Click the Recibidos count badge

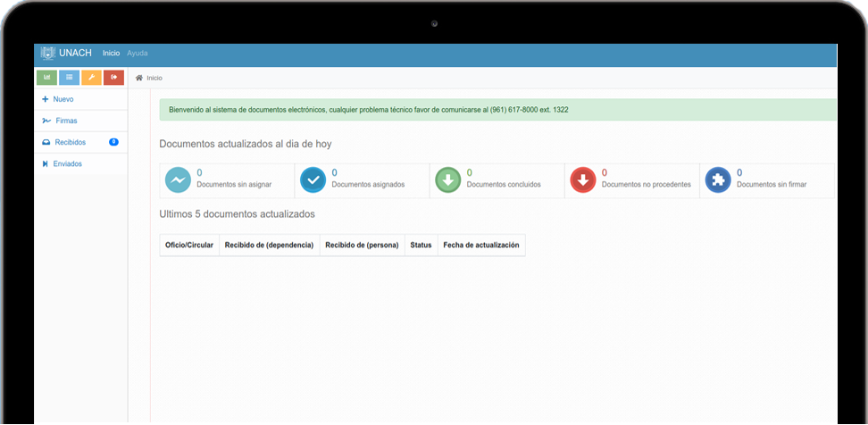[113, 142]
